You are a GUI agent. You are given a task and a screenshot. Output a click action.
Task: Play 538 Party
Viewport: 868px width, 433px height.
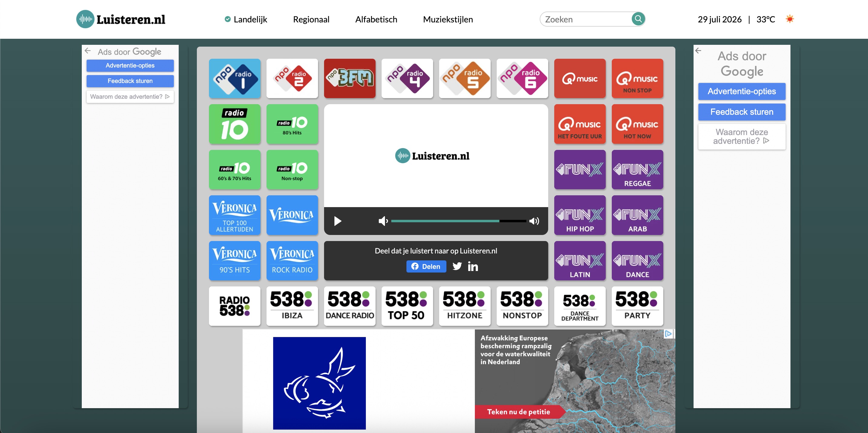click(x=638, y=306)
